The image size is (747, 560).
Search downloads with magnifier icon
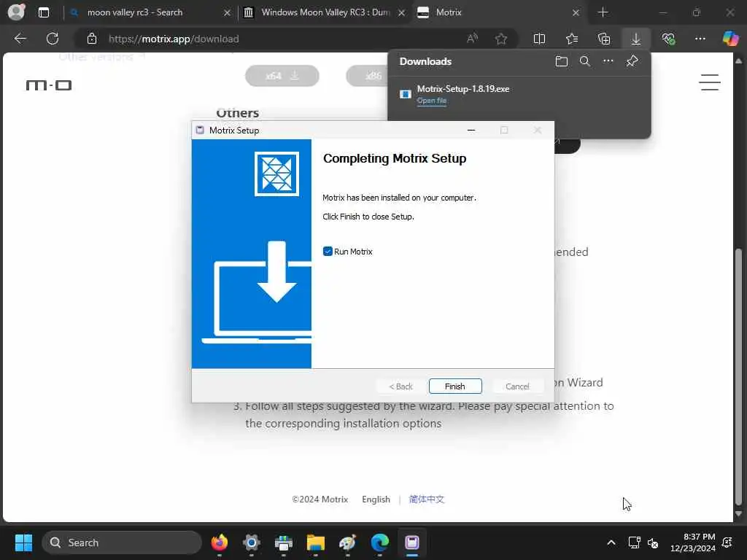click(x=585, y=61)
